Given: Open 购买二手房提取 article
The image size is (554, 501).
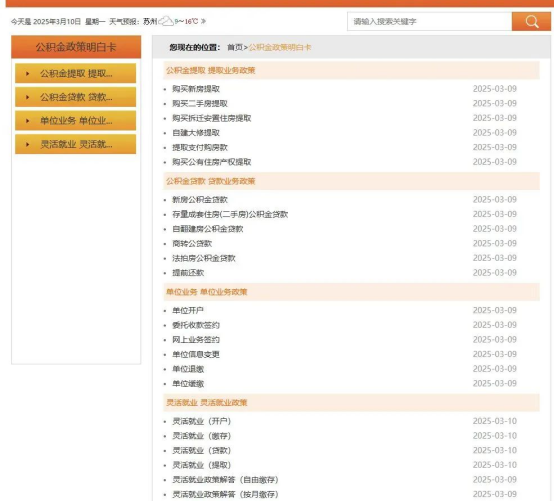Looking at the screenshot, I should [x=200, y=104].
